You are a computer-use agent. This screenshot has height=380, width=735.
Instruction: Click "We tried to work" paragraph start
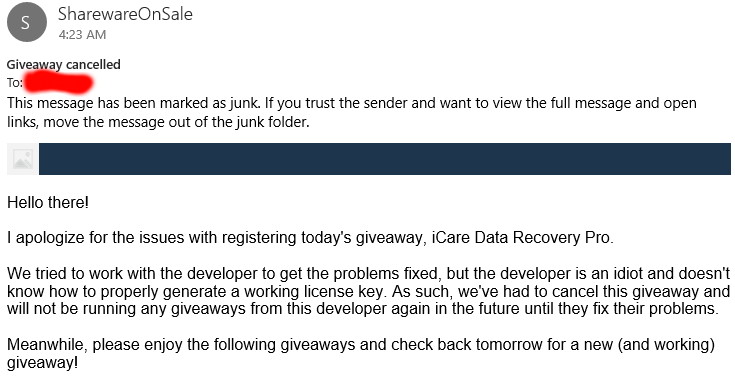(63, 274)
